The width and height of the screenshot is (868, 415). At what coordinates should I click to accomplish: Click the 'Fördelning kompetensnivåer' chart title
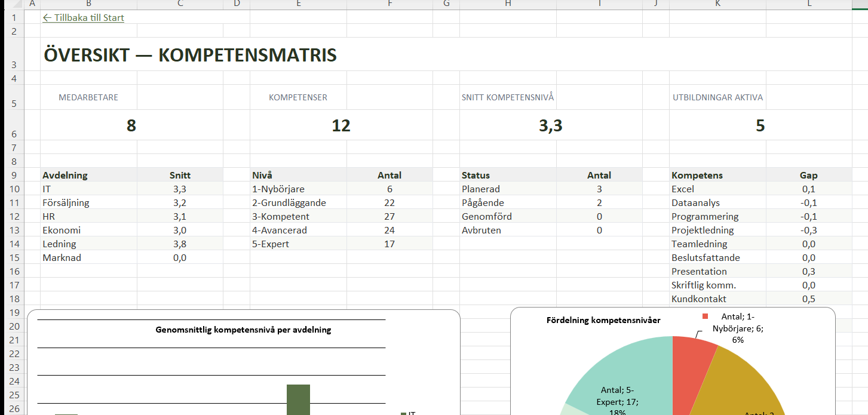pyautogui.click(x=603, y=320)
